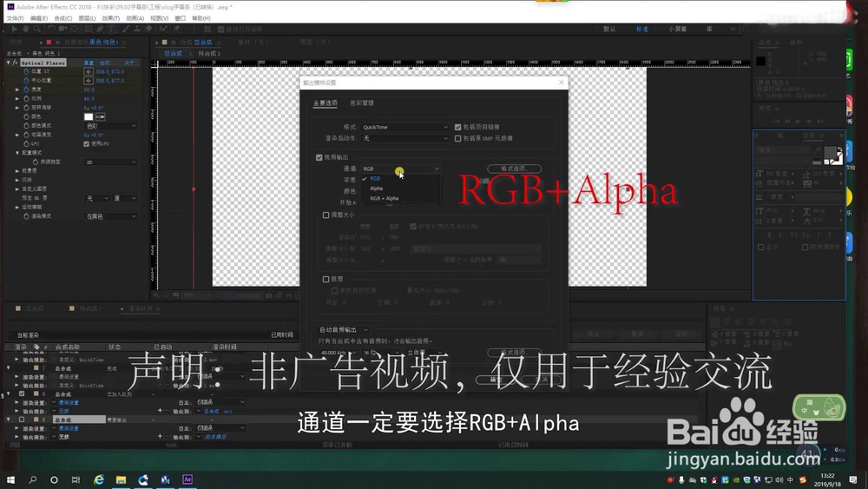868x489 pixels.
Task: Open 文件(F) menu
Action: pyautogui.click(x=15, y=18)
